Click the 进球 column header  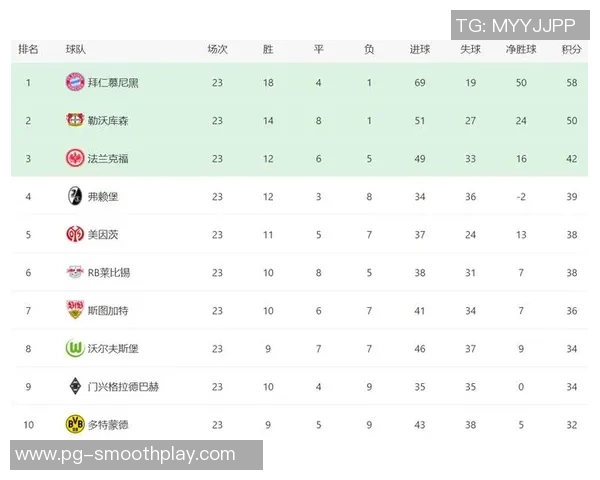click(x=420, y=48)
